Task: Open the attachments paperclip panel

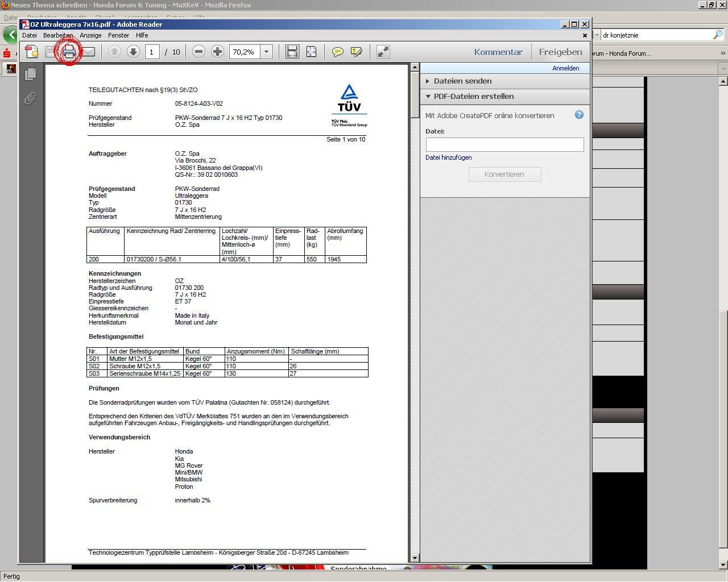Action: click(x=30, y=98)
